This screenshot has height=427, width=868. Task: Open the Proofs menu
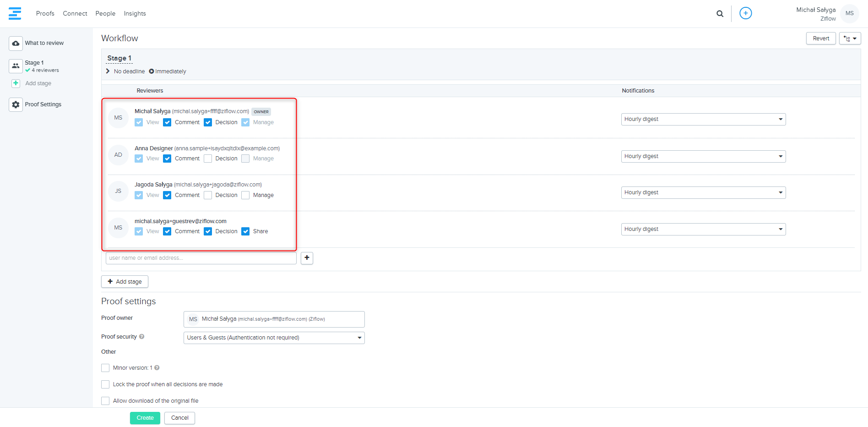click(x=45, y=14)
